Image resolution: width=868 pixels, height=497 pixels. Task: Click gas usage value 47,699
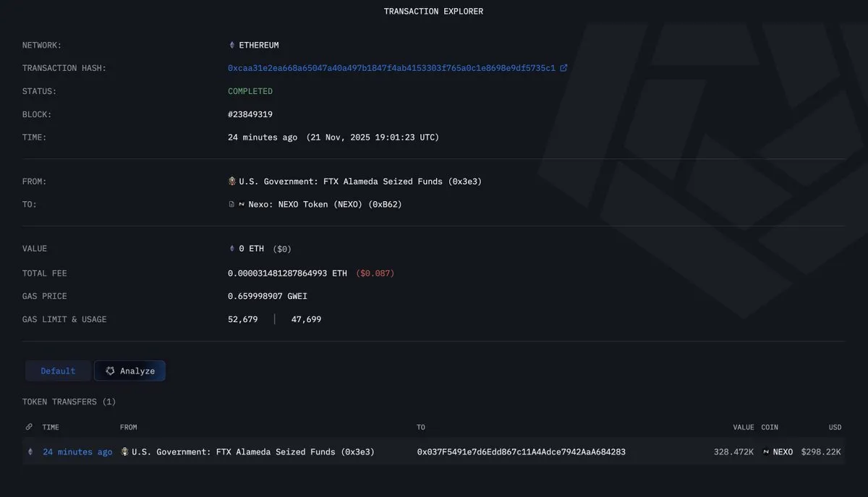[306, 320]
